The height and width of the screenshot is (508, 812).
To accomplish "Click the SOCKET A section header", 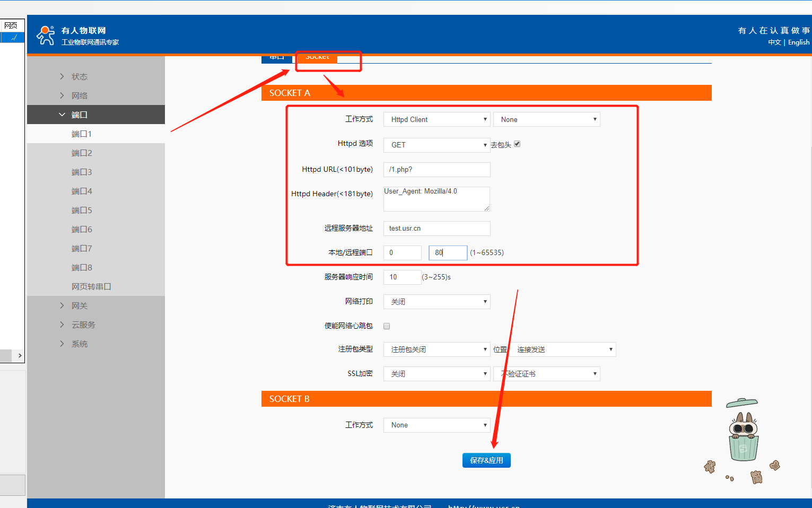I will click(486, 93).
